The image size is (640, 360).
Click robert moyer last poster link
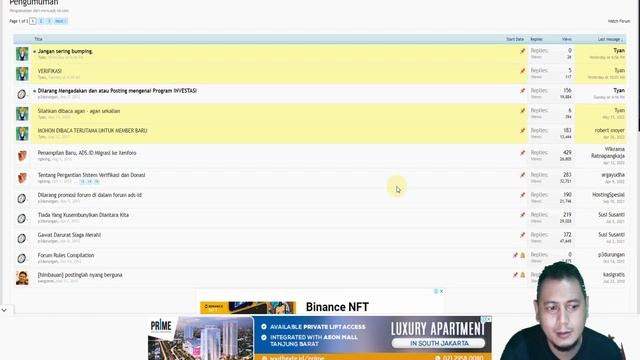[609, 131]
